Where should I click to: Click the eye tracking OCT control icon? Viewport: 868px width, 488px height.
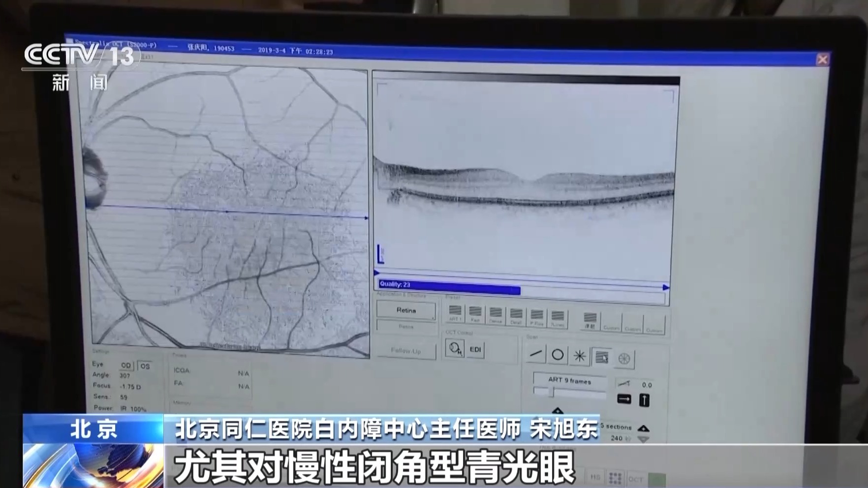point(455,348)
